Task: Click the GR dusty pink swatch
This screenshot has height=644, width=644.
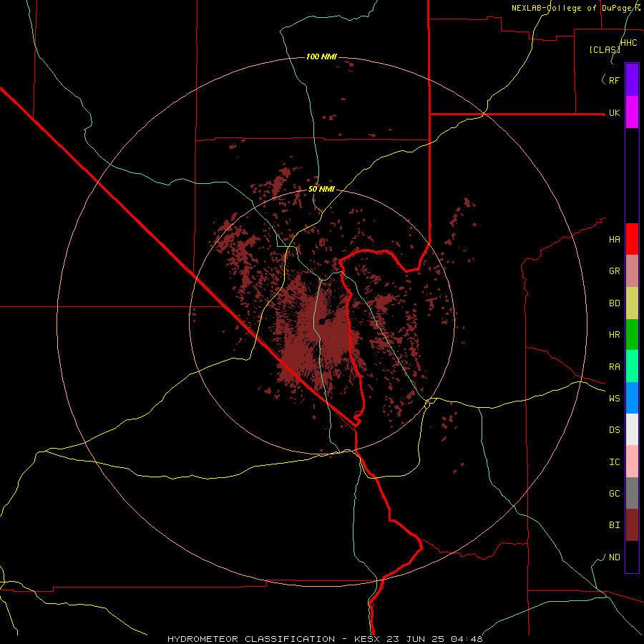Action: click(632, 271)
